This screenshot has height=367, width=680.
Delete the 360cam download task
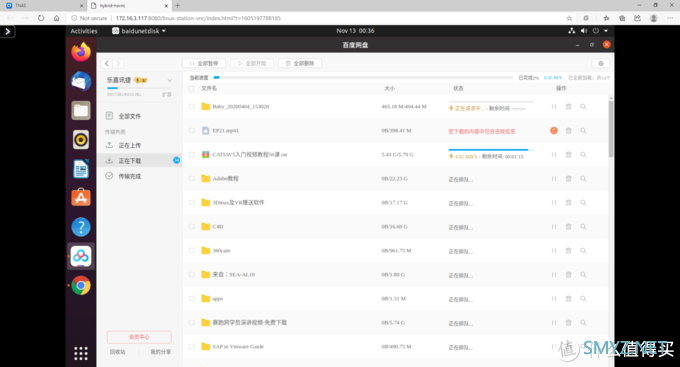(x=569, y=251)
